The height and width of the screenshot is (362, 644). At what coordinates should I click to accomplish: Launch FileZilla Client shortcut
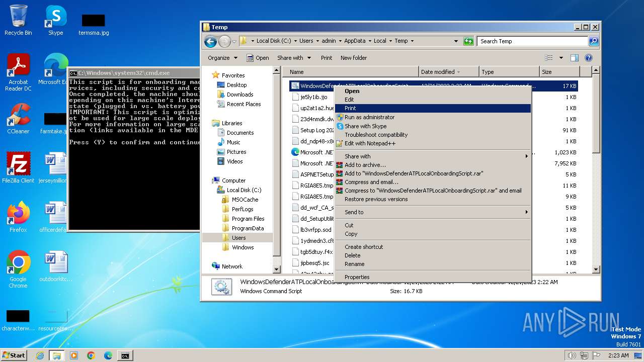(18, 168)
